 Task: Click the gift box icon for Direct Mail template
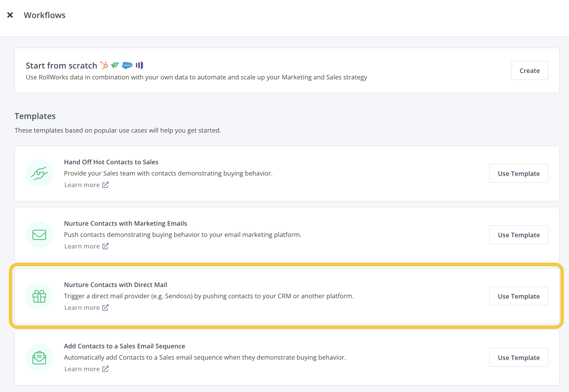pyautogui.click(x=39, y=296)
